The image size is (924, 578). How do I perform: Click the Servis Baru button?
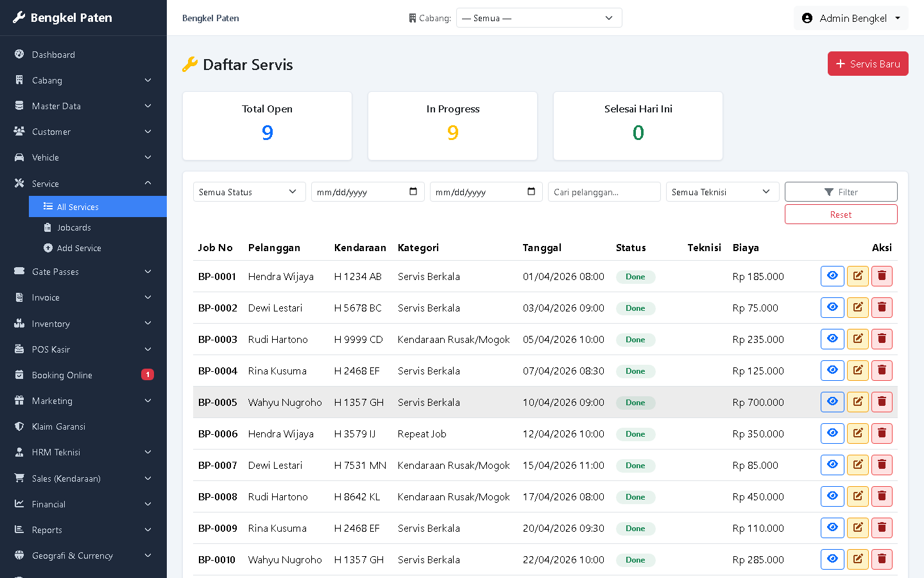(x=868, y=64)
